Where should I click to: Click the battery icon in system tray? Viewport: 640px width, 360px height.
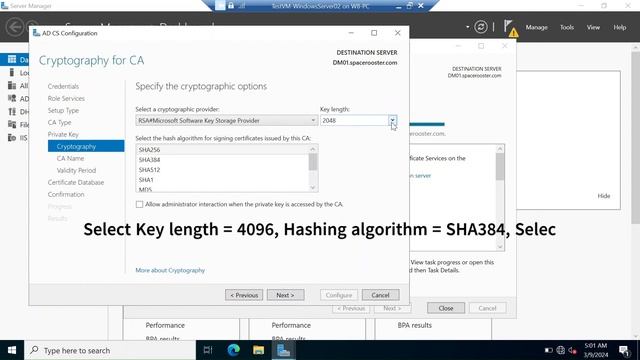[x=549, y=350]
